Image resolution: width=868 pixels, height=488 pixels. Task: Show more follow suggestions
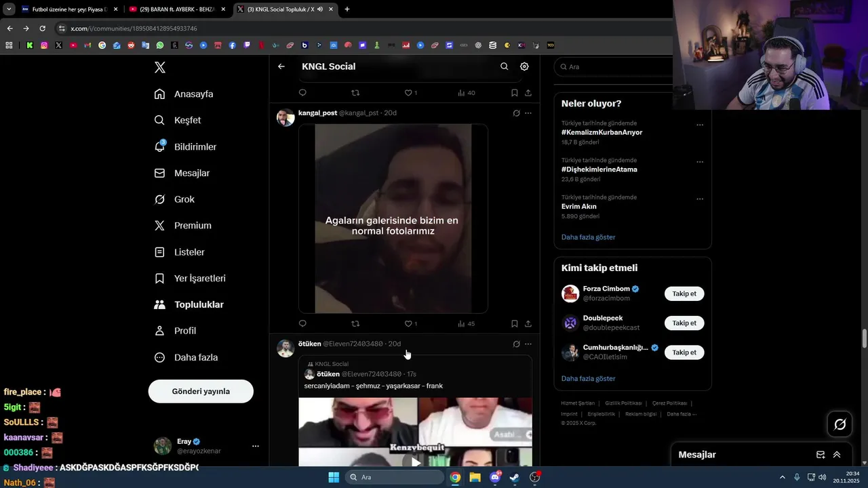click(588, 378)
